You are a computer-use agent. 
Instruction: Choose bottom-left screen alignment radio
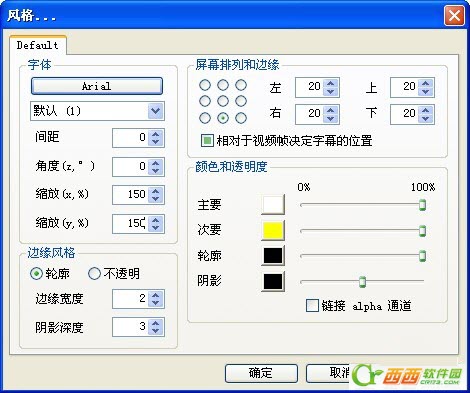[205, 118]
